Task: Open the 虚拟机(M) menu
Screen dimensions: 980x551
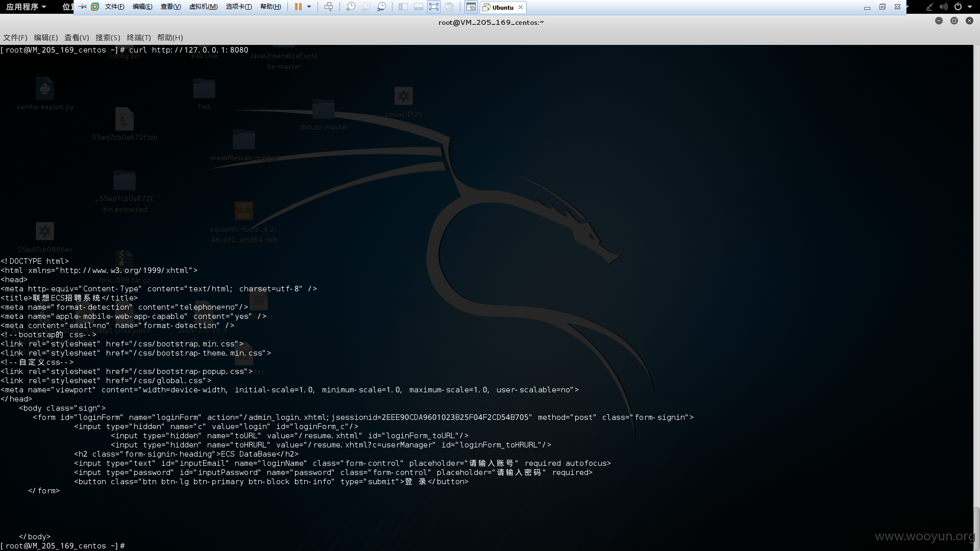Action: pos(203,7)
